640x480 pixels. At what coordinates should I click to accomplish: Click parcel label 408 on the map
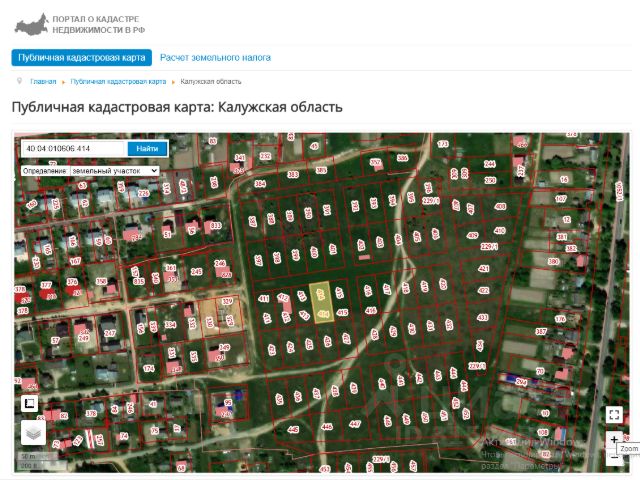click(500, 207)
